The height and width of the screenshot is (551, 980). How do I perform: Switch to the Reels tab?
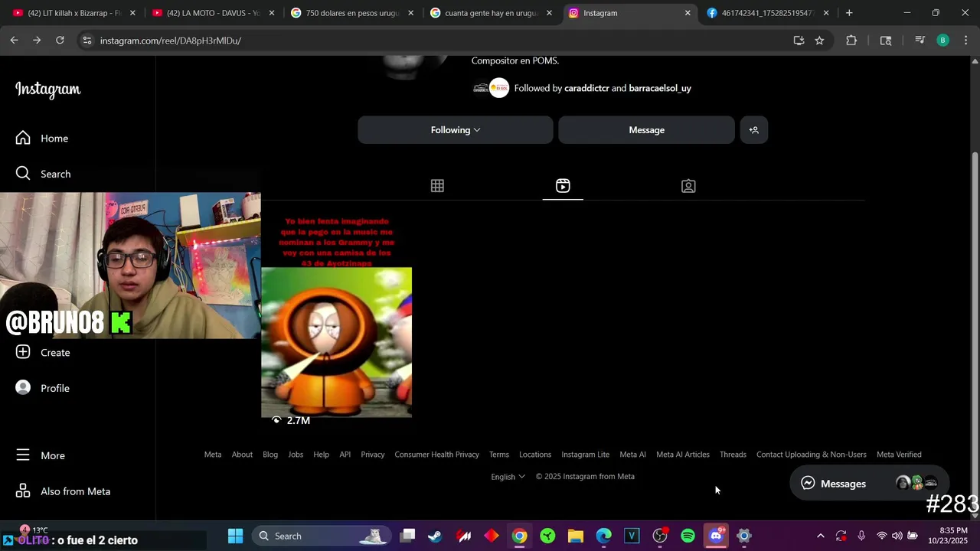click(563, 186)
